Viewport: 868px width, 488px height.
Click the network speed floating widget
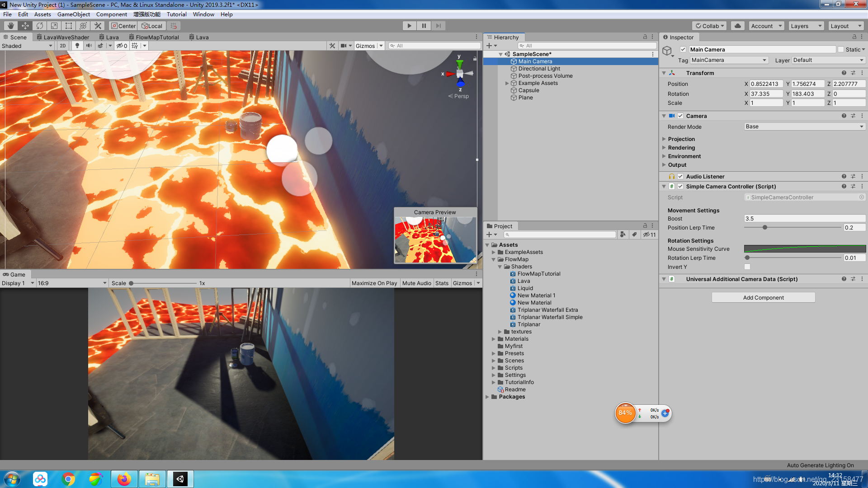tap(643, 413)
